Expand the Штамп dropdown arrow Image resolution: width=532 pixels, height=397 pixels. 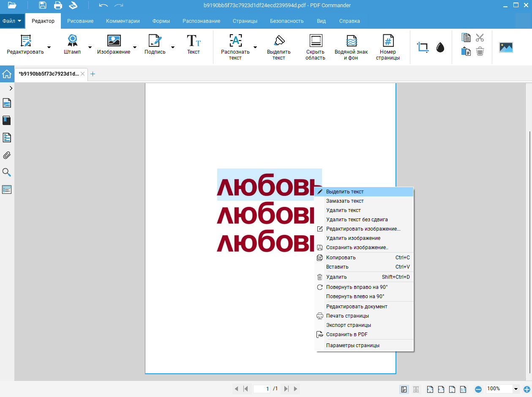point(90,47)
